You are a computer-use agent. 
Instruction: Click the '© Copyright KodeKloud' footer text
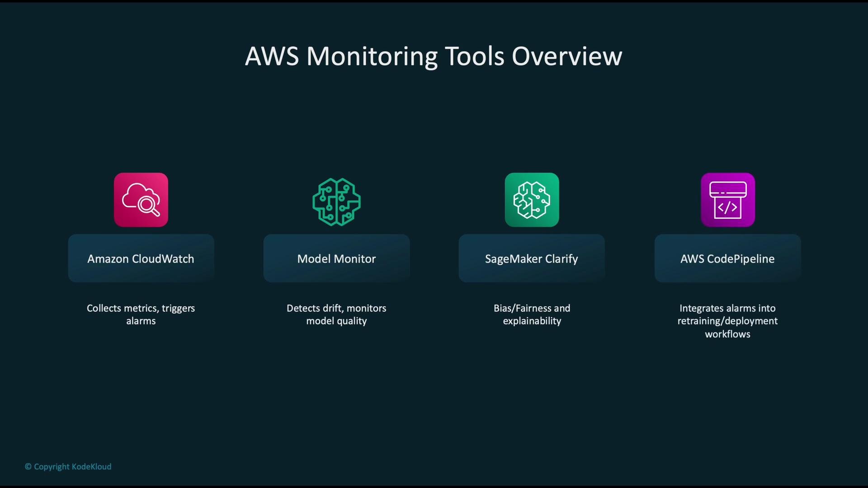[x=68, y=467]
